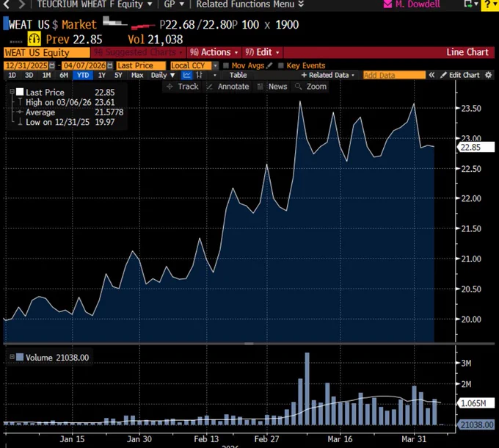Open the start date calendar picker
This screenshot has width=499, height=448.
[x=52, y=65]
